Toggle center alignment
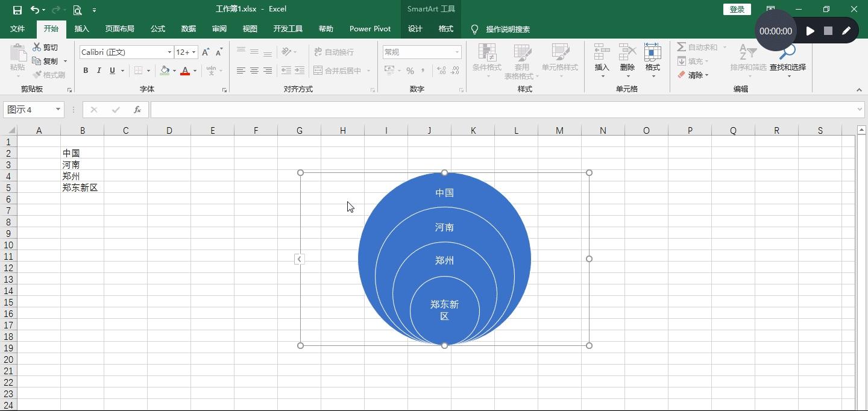 click(x=253, y=71)
